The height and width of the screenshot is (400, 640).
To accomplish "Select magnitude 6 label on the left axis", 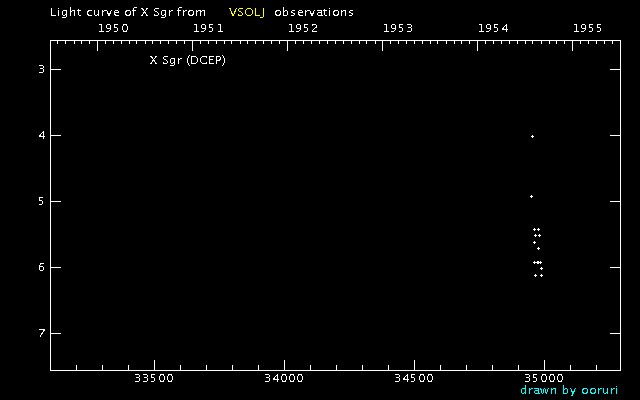I will (41, 267).
